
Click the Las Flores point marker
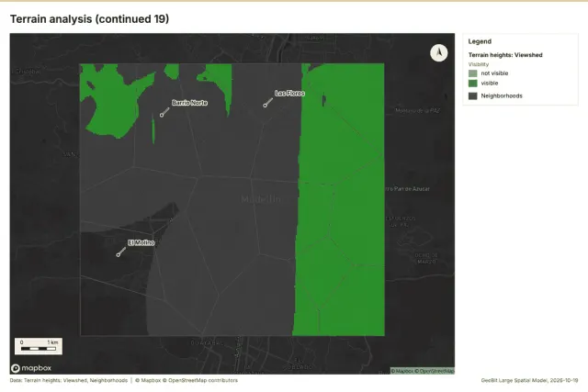pyautogui.click(x=266, y=106)
